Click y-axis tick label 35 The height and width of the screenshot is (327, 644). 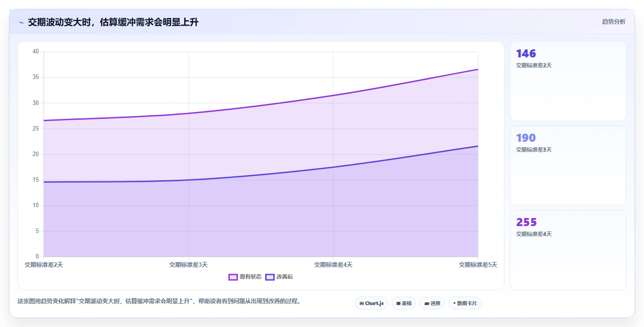pyautogui.click(x=36, y=77)
